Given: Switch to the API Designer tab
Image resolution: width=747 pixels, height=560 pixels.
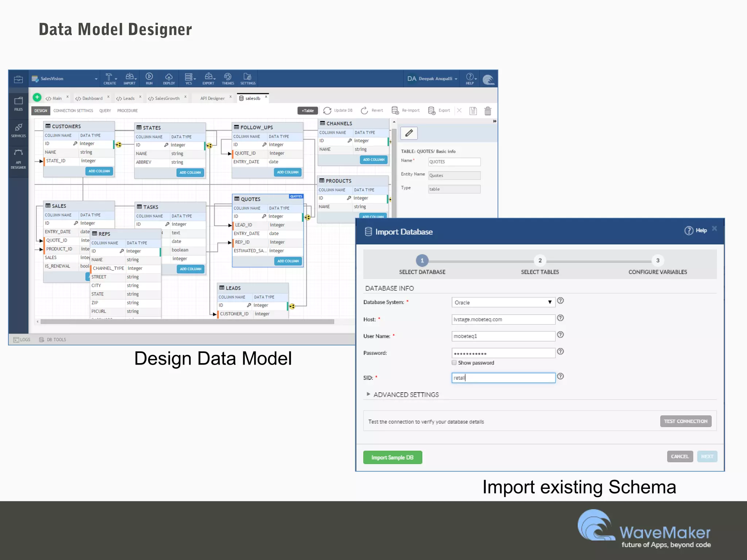Looking at the screenshot, I should pyautogui.click(x=212, y=98).
